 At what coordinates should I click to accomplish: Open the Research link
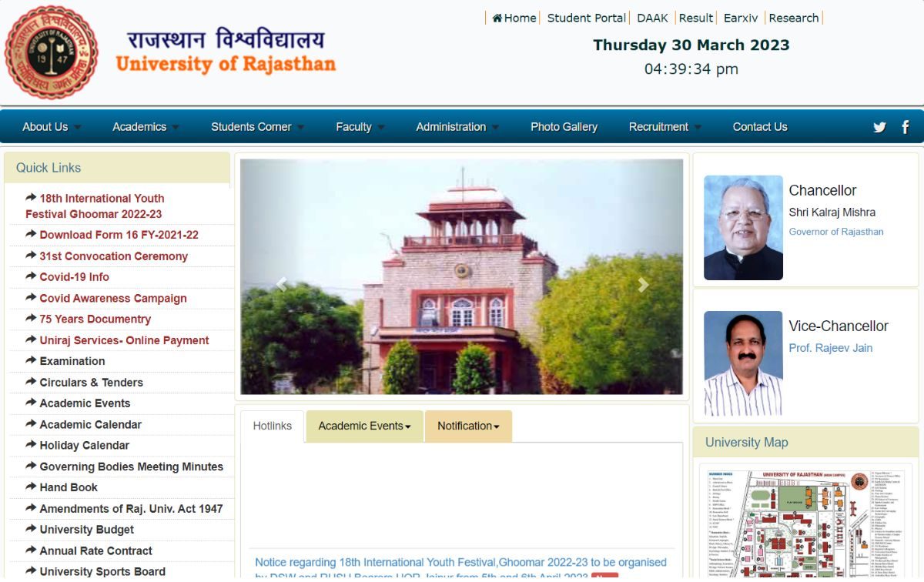click(793, 18)
